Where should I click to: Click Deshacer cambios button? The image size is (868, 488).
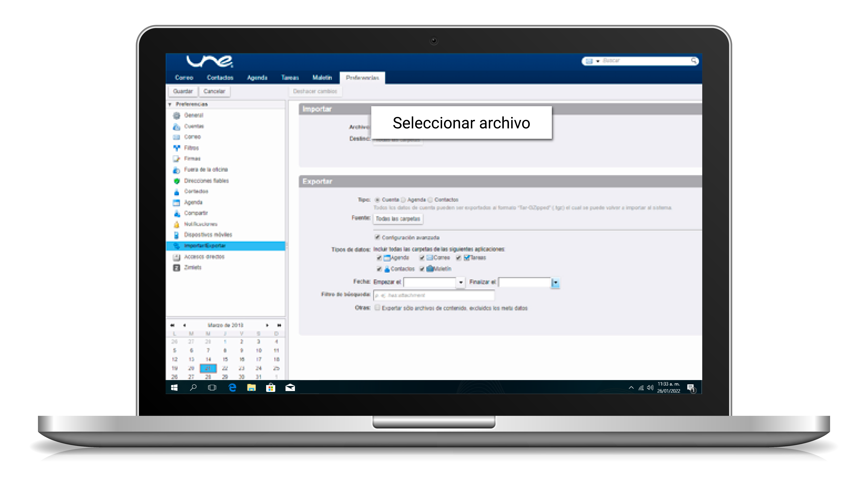pos(315,91)
